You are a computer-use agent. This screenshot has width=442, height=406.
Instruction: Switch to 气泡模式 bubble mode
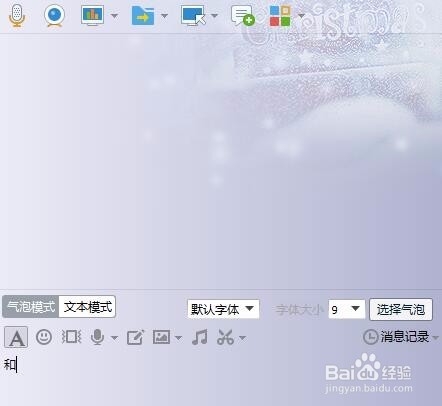[x=31, y=307]
